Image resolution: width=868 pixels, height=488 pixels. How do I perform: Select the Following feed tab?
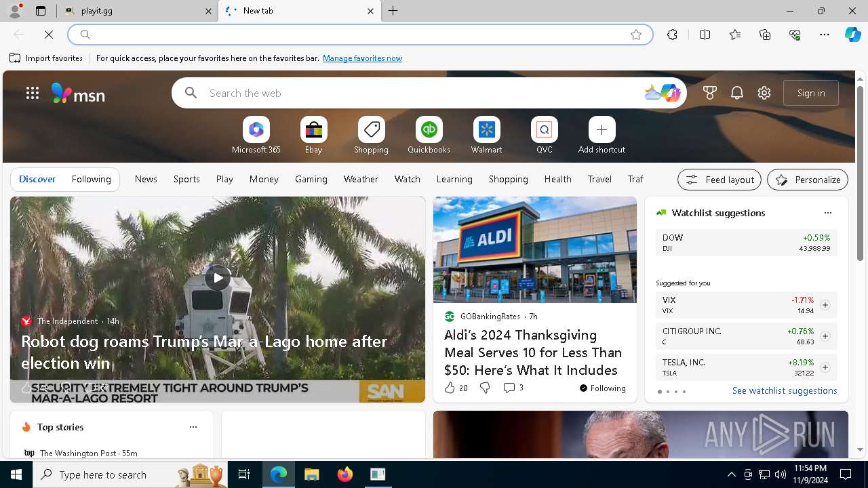91,179
